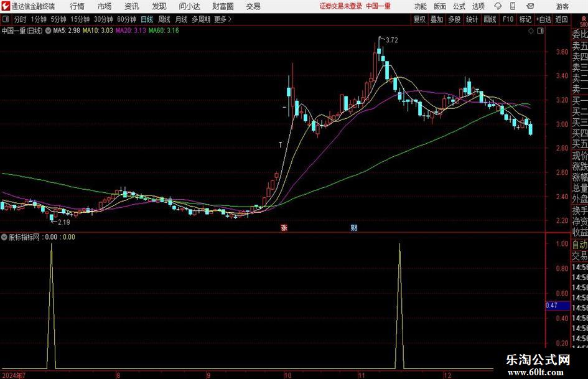Screen dimensions: 588x379
Task: Click the MA10: 3.03 indicator value
Action: [98, 30]
